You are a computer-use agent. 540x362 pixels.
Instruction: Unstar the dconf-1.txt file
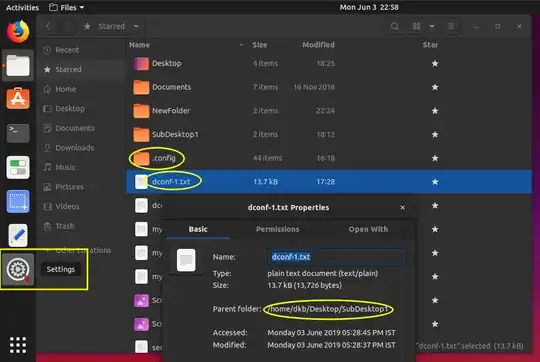(x=435, y=182)
